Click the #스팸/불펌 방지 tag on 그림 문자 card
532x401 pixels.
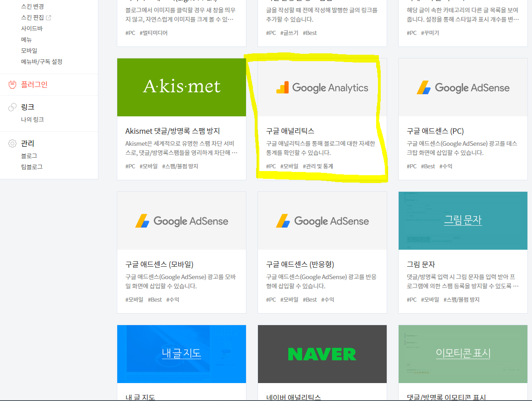[462, 299]
